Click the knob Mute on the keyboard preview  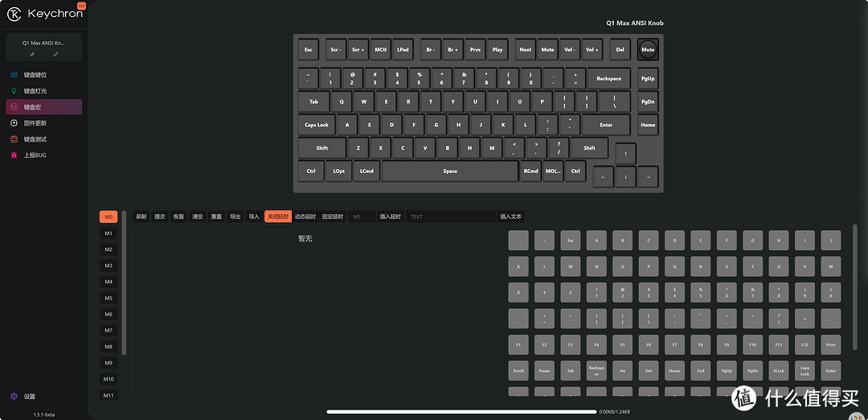pos(648,49)
